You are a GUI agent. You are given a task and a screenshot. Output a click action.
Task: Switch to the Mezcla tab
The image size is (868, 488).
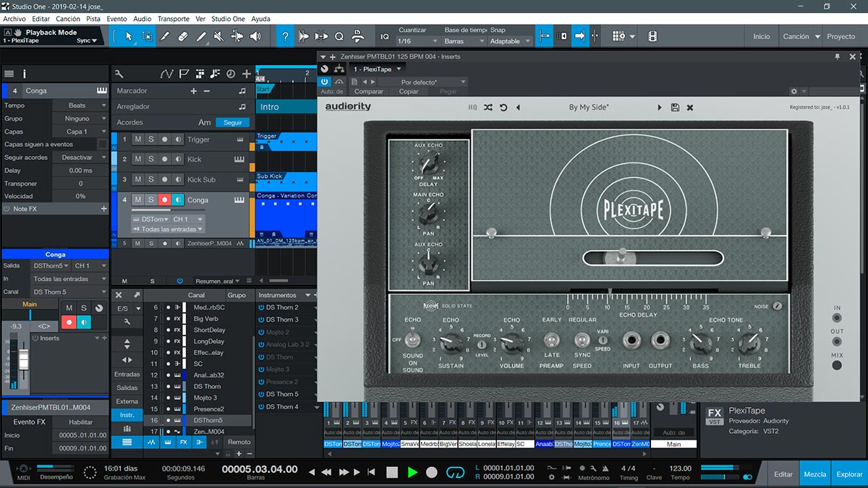[x=815, y=474]
